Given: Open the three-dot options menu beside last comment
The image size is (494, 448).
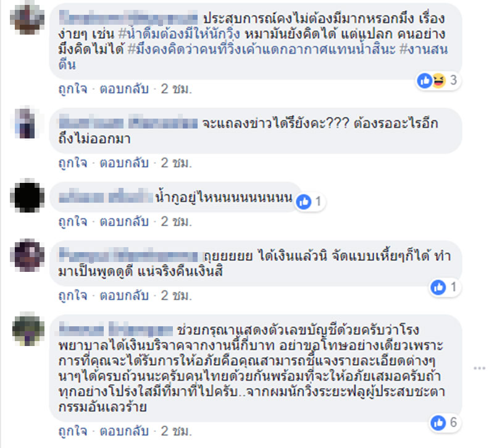Looking at the screenshot, I should (479, 368).
